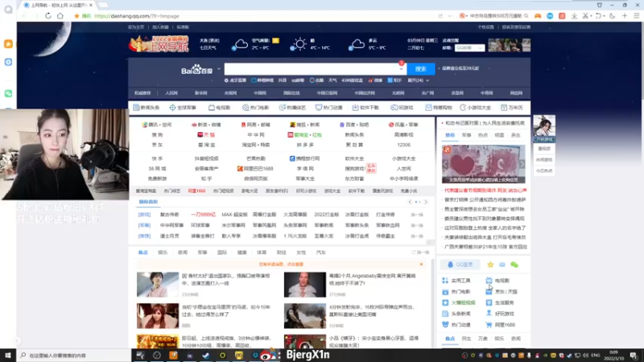Click the Weibo icon on the taskbar
Viewport: 644px width, 362px height.
pos(268,356)
